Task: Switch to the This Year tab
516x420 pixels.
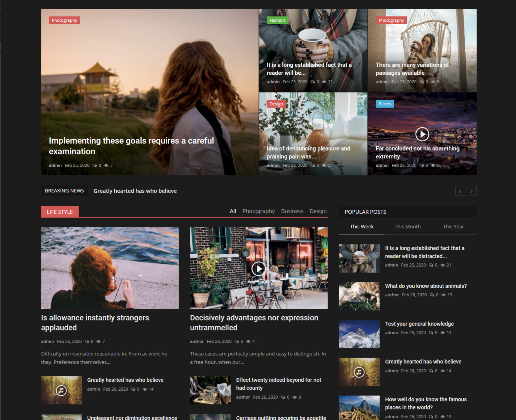Action: coord(453,227)
